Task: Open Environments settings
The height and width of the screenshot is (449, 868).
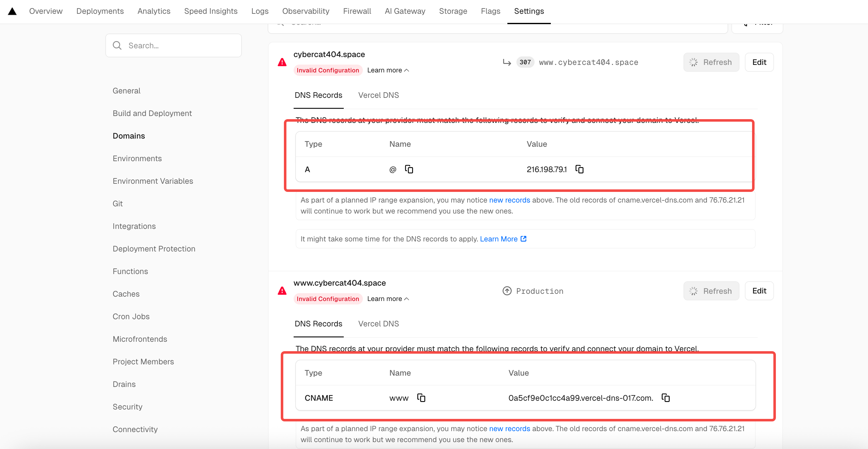Action: click(x=137, y=158)
